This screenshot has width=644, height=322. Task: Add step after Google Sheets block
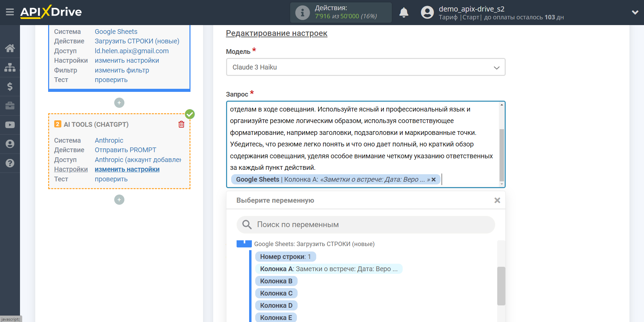(119, 103)
